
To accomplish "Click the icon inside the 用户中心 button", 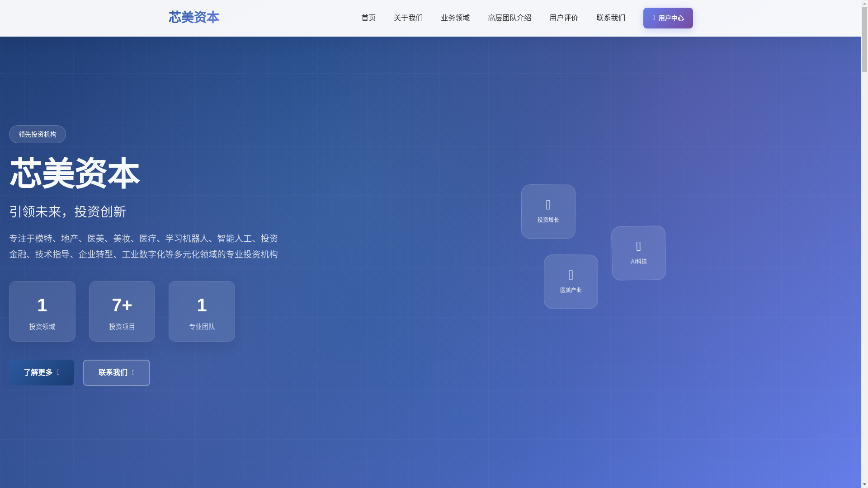I will (654, 18).
